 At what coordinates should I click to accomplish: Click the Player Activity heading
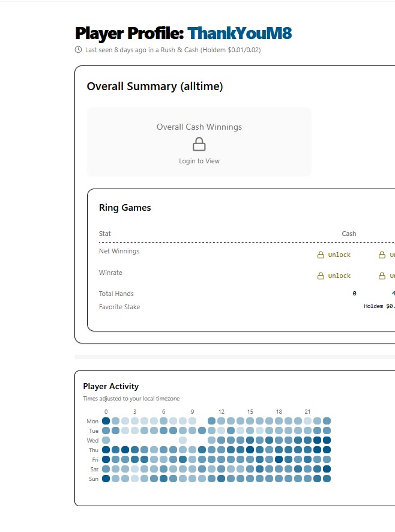[111, 387]
